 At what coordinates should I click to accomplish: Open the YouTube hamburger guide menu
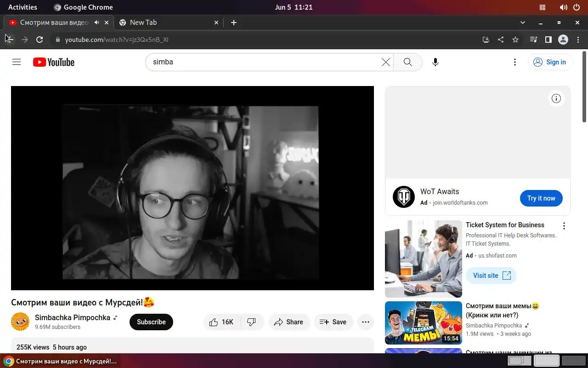17,62
